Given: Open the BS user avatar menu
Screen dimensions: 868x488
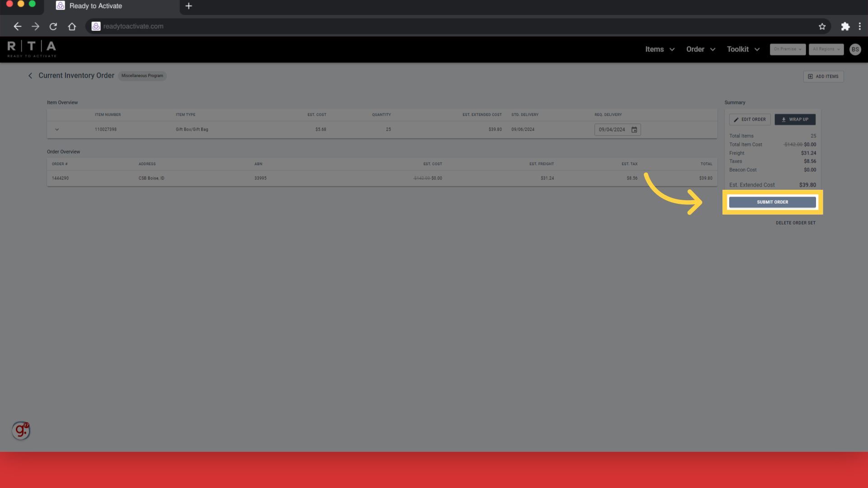Looking at the screenshot, I should click(x=855, y=49).
